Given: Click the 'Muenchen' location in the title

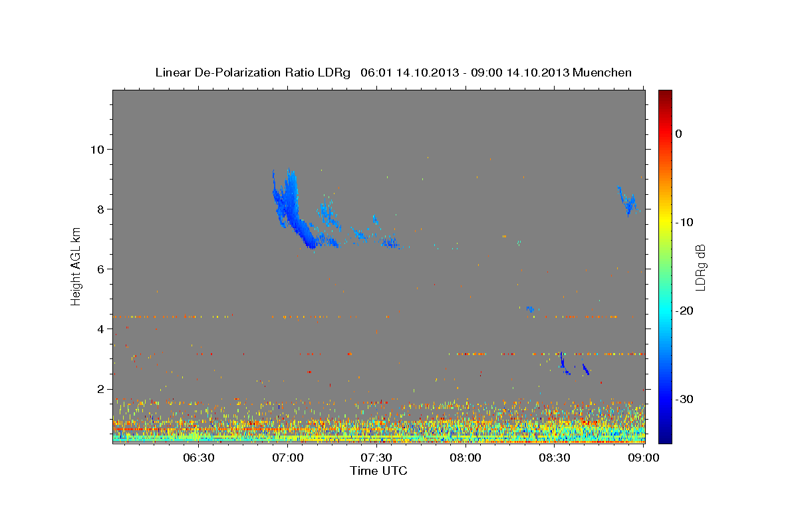Looking at the screenshot, I should 603,72.
